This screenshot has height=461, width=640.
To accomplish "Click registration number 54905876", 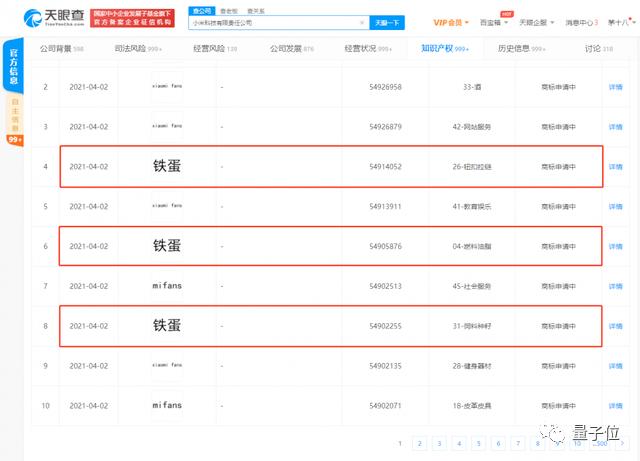I will [385, 246].
